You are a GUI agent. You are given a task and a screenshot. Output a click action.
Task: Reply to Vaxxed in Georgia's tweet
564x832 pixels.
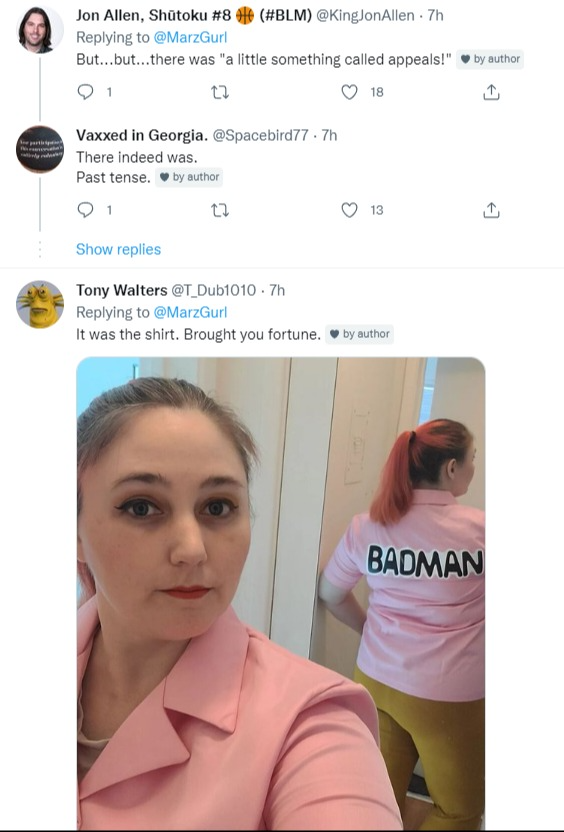(x=85, y=210)
